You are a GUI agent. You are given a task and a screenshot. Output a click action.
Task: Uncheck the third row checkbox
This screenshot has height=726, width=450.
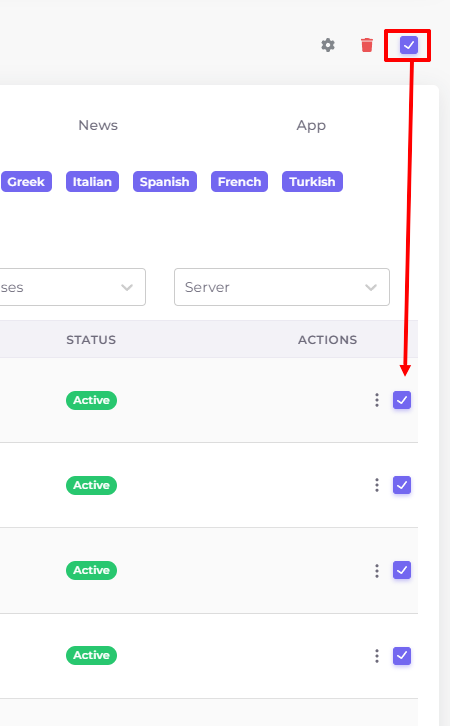pos(402,570)
